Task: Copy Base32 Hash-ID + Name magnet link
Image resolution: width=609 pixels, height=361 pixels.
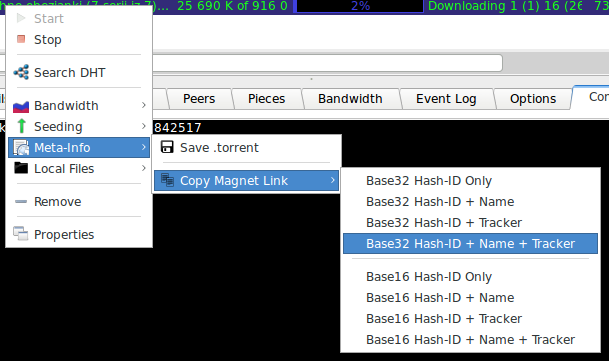Action: [x=470, y=202]
